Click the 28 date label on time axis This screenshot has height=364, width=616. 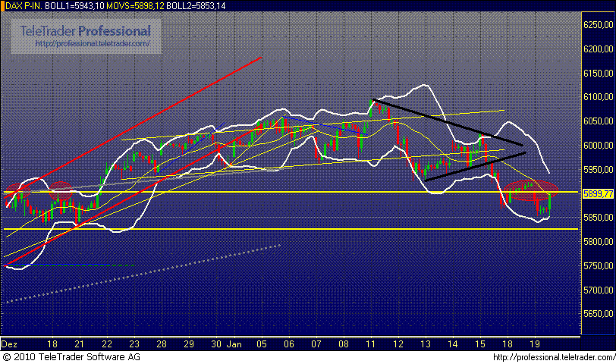point(162,344)
